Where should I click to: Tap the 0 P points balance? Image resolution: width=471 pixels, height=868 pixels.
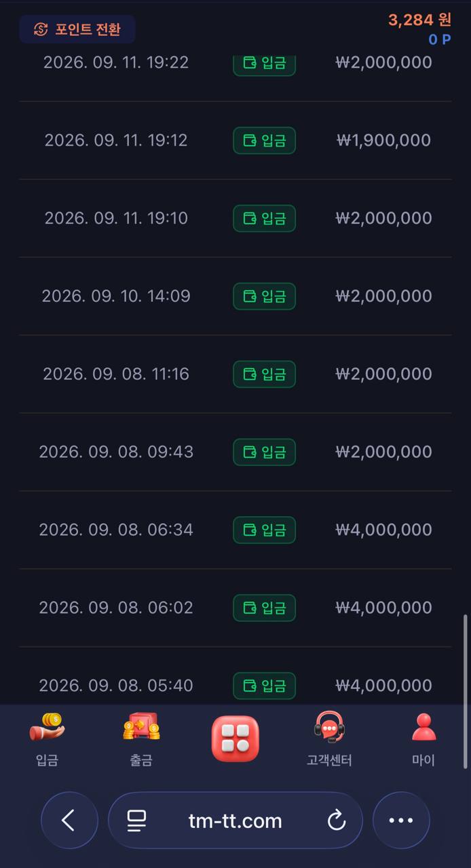tap(440, 39)
